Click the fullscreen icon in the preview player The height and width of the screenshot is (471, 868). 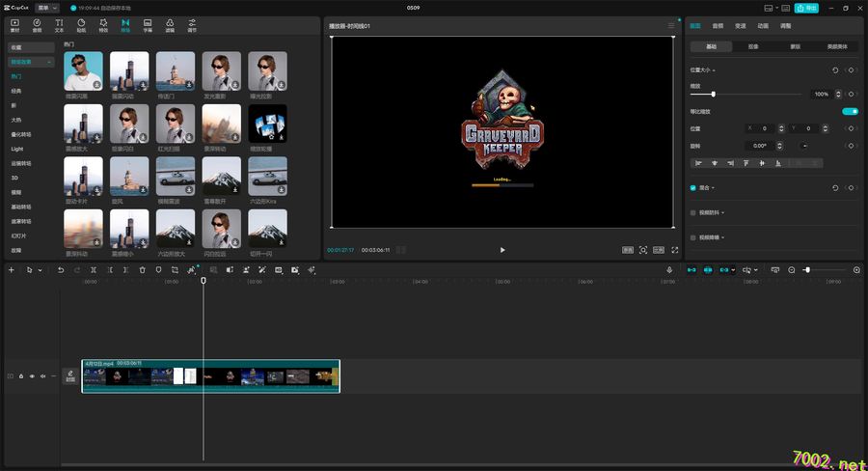click(x=675, y=250)
